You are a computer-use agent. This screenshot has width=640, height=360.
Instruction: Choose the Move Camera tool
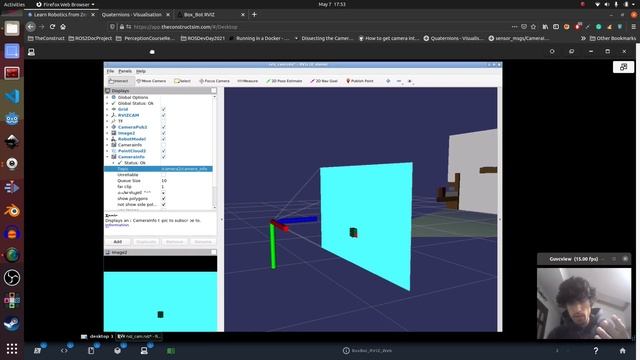pos(151,81)
